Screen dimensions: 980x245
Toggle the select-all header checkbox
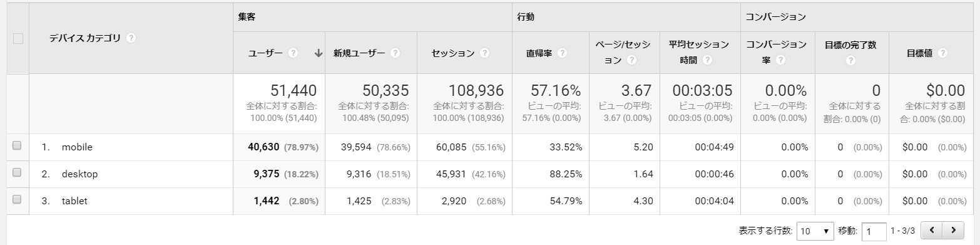point(18,38)
